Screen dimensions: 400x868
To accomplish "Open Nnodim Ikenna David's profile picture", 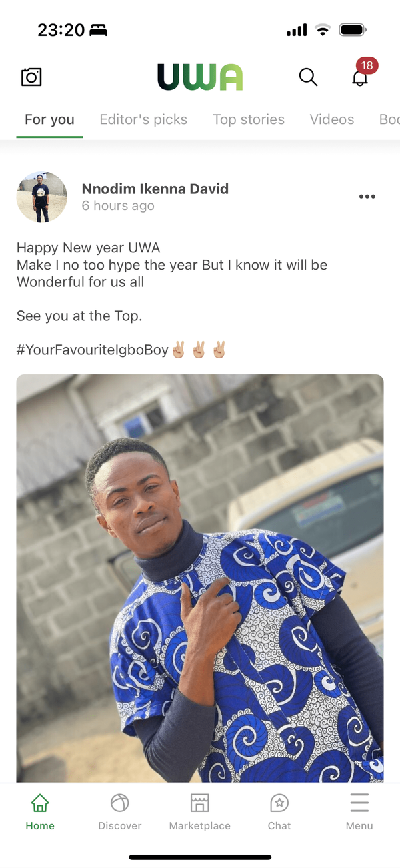I will point(42,197).
